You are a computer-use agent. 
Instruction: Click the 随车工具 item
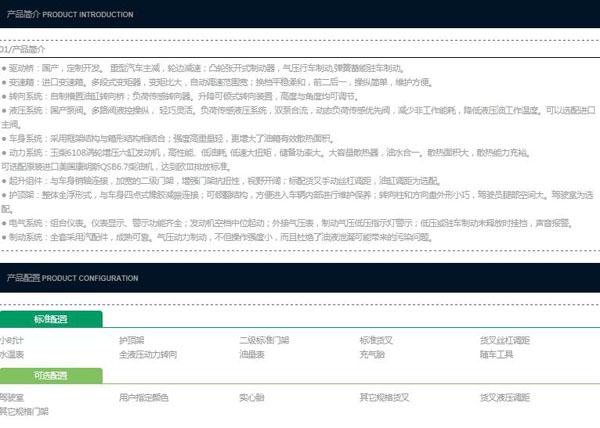[x=496, y=354]
